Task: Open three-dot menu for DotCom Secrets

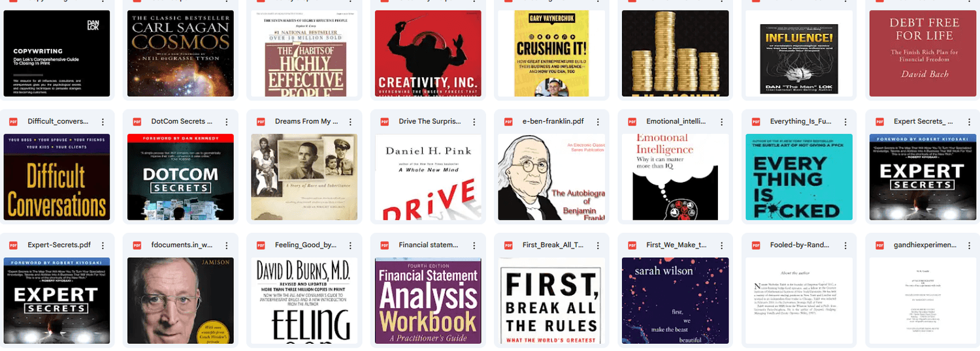Action: (x=227, y=122)
